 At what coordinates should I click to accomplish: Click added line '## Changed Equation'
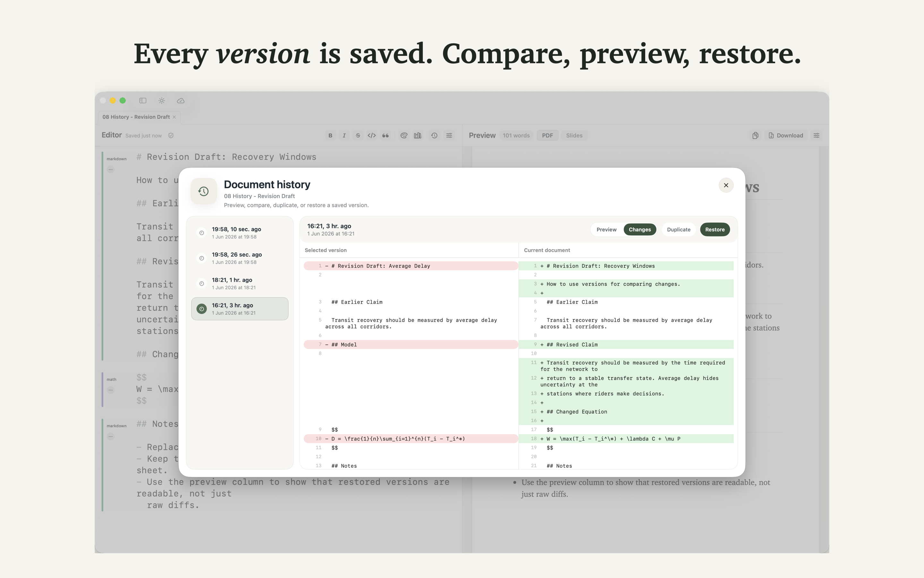(x=626, y=412)
